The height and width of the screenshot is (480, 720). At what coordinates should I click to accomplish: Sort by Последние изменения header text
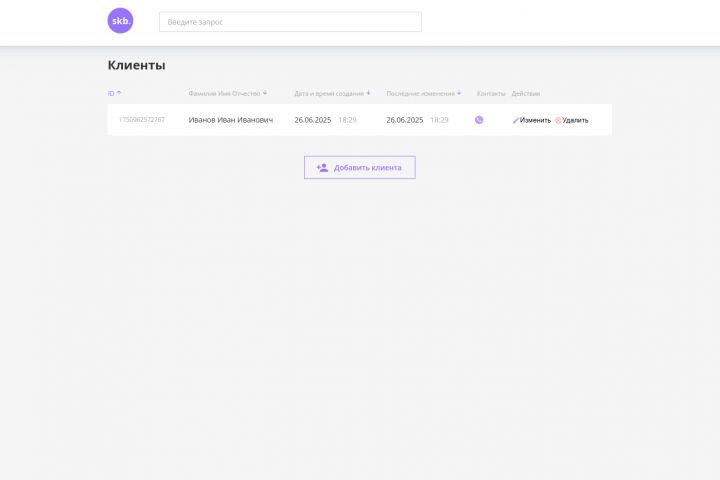tap(420, 94)
